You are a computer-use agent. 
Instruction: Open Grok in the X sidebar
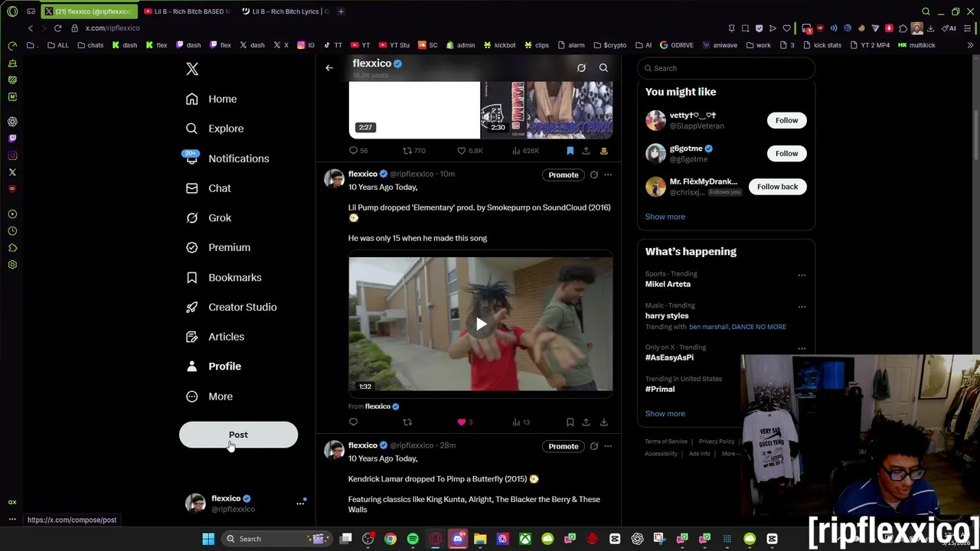[x=209, y=218]
